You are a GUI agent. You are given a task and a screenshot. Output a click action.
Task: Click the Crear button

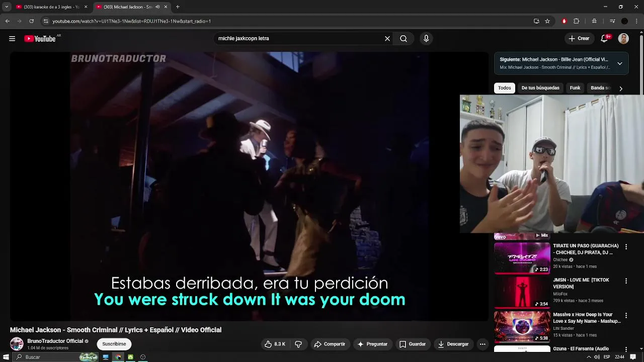(579, 39)
